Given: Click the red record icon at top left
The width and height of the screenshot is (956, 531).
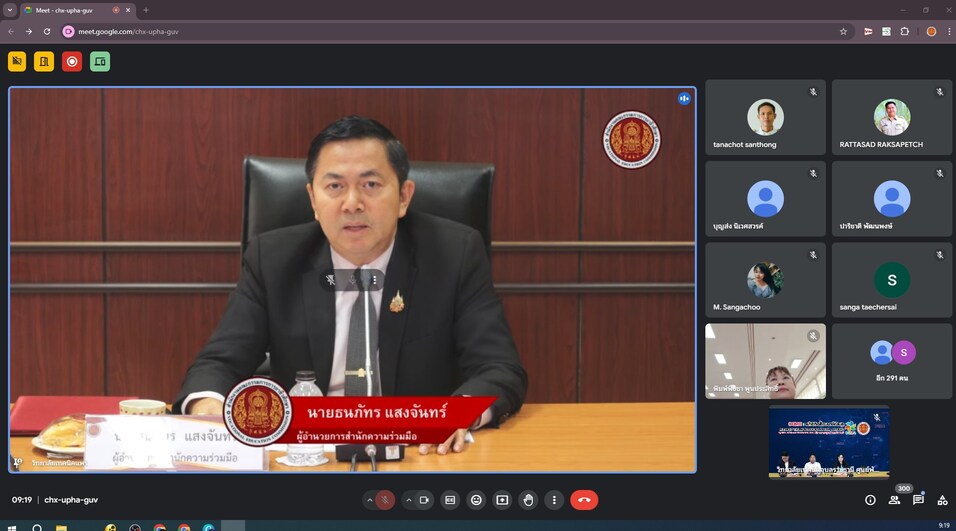Looking at the screenshot, I should pyautogui.click(x=72, y=62).
